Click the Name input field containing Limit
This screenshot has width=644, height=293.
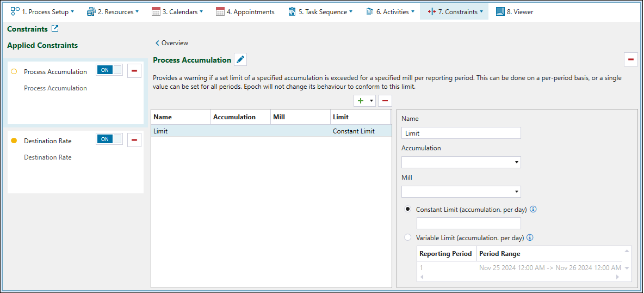coord(461,133)
